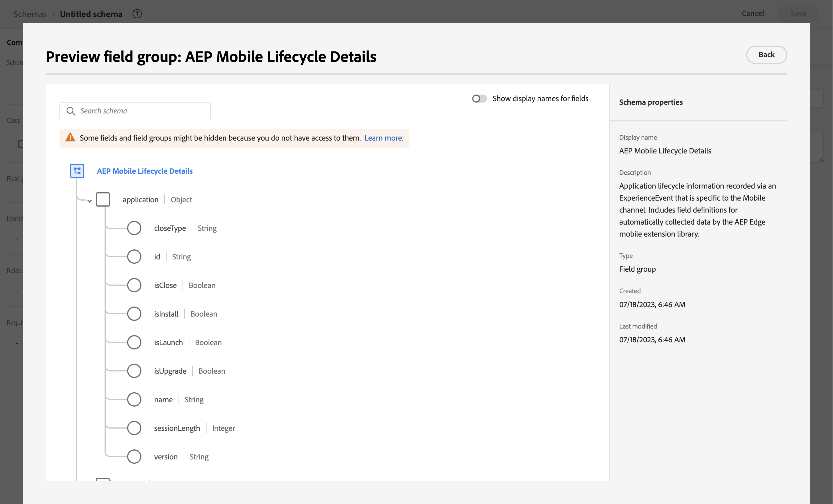833x504 pixels.
Task: Select the isUpgrade field in tree
Action: 170,371
